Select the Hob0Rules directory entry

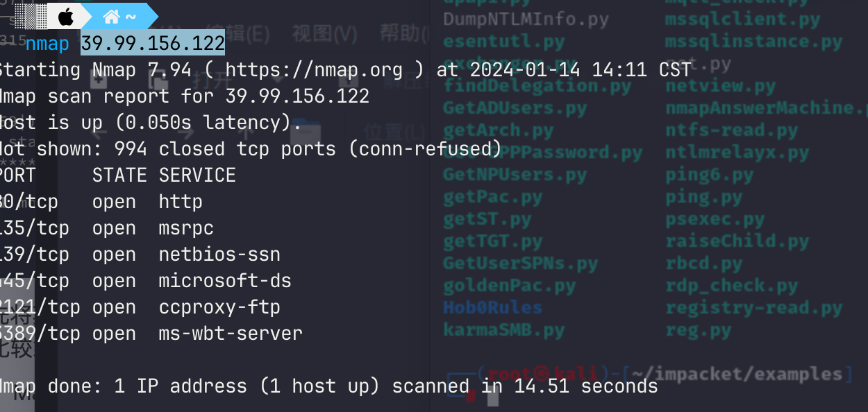pos(492,308)
